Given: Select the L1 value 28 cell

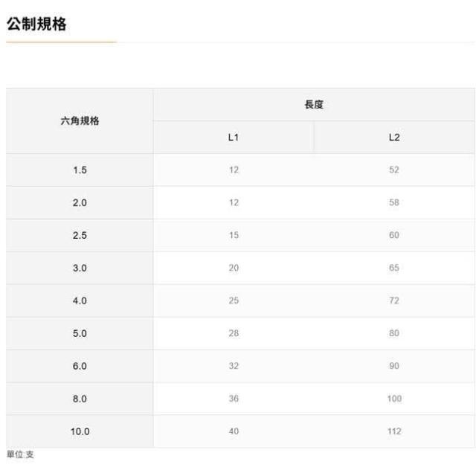Looking at the screenshot, I should tap(234, 334).
